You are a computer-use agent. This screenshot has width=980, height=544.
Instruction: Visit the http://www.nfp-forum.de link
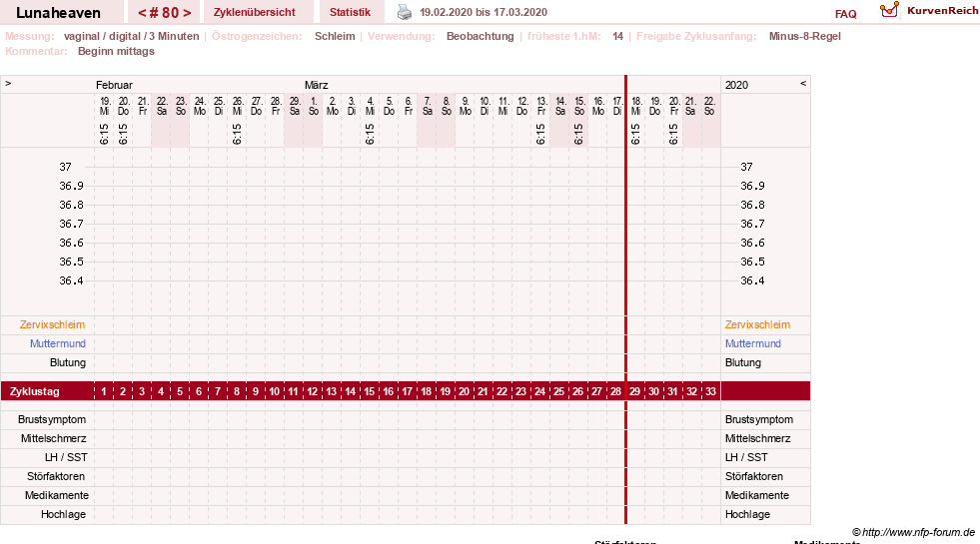918,532
